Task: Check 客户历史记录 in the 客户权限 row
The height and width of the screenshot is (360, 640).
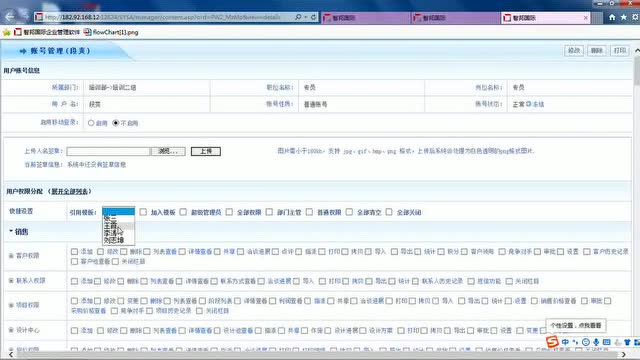Action: click(587, 251)
